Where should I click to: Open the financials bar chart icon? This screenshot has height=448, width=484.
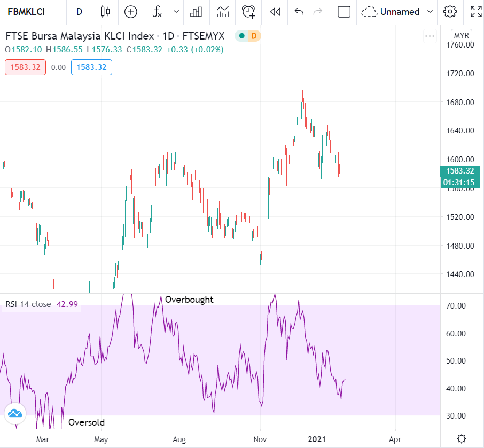point(196,12)
